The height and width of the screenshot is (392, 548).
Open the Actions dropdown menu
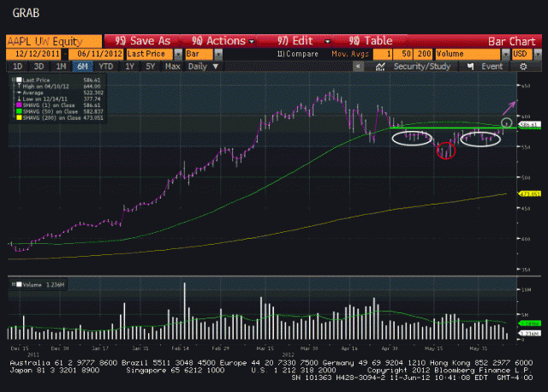[223, 41]
